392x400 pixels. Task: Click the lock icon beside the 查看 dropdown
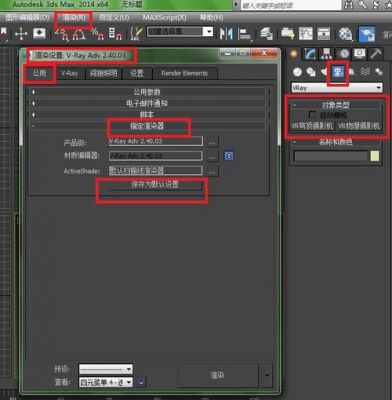[x=141, y=382]
